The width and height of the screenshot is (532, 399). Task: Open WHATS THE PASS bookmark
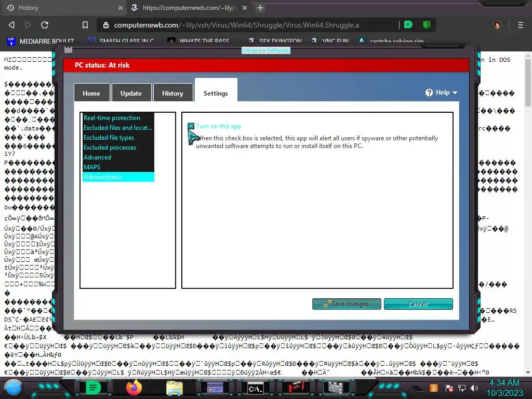click(x=199, y=41)
